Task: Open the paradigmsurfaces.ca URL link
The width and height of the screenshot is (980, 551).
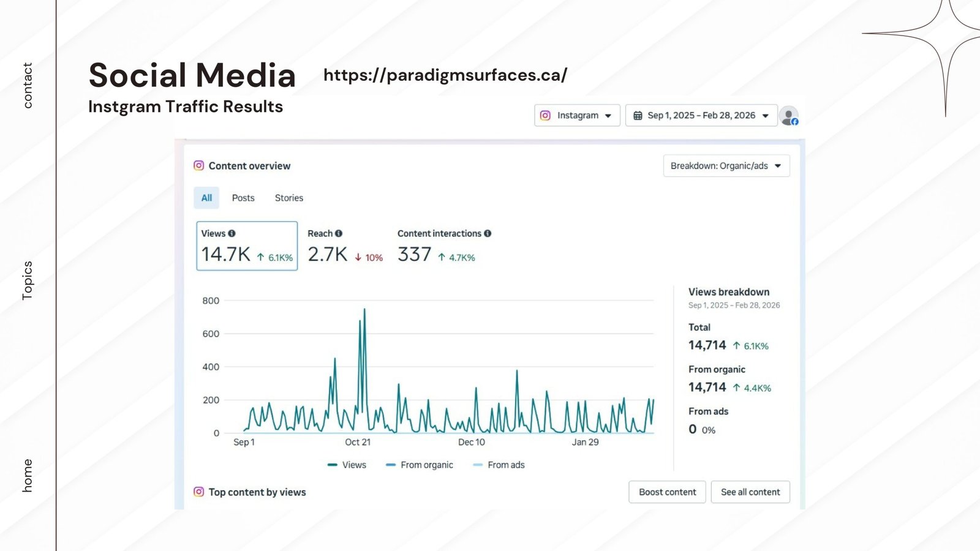Action: pos(445,75)
